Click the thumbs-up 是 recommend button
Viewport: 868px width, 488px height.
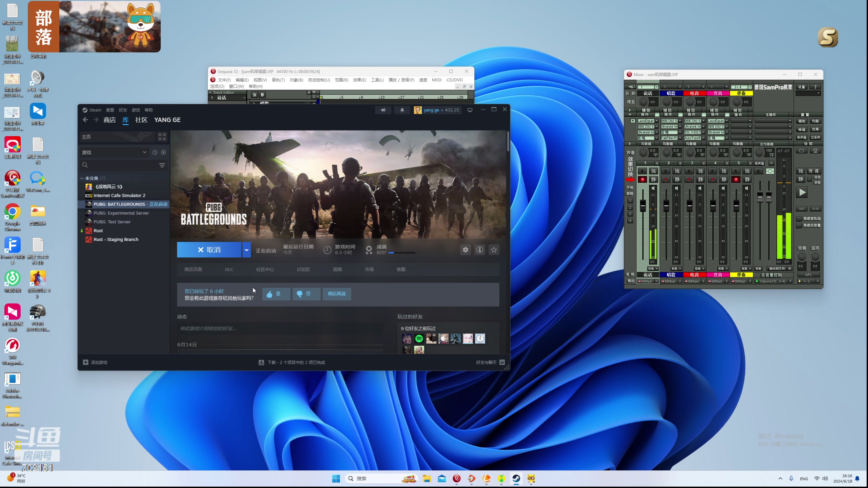[276, 294]
